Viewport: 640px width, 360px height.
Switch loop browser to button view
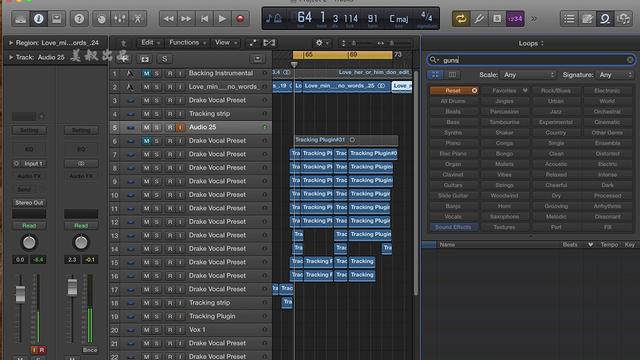pos(435,75)
